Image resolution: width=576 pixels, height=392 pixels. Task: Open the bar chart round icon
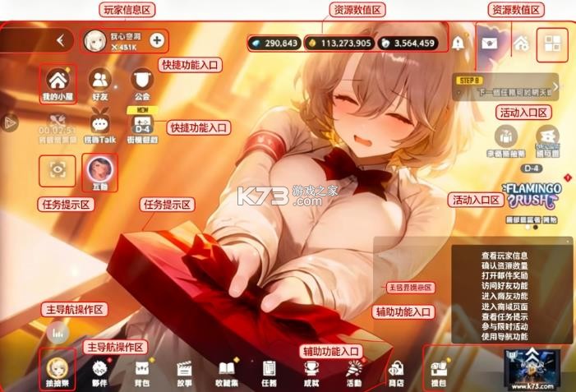pos(58,333)
